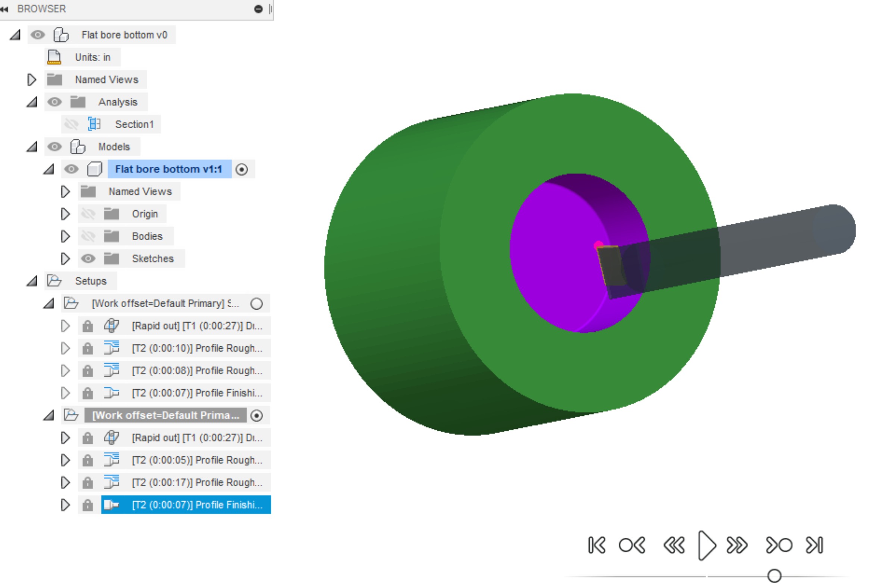
Task: Collapse the Models node
Action: point(31,147)
